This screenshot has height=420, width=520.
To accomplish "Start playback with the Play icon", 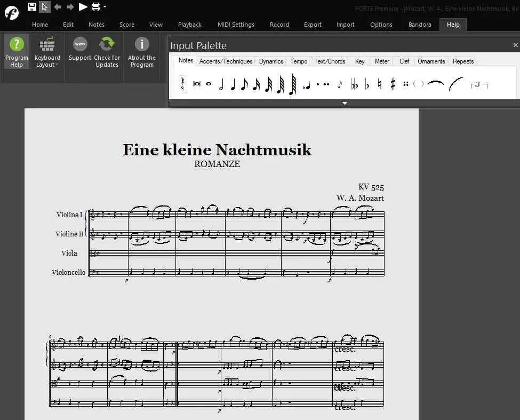I will (83, 7).
